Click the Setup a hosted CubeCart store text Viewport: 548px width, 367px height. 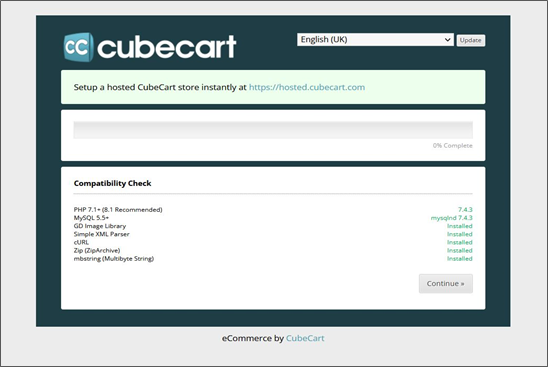click(x=160, y=87)
